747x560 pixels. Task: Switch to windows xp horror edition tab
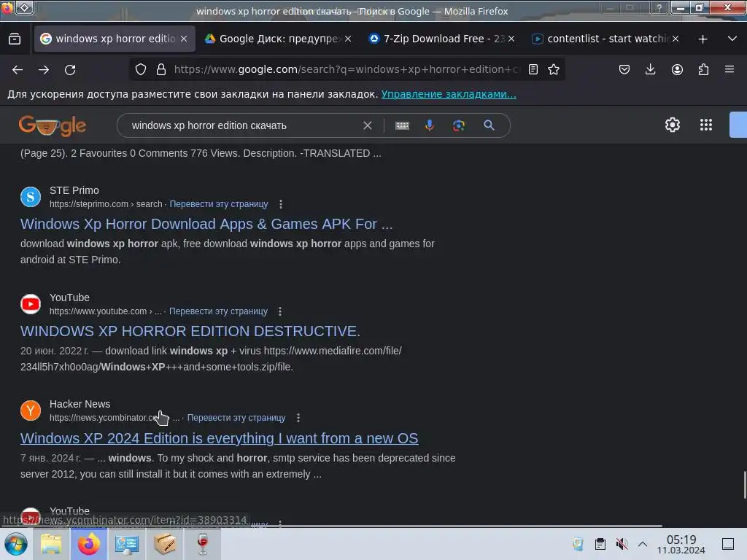(x=115, y=39)
